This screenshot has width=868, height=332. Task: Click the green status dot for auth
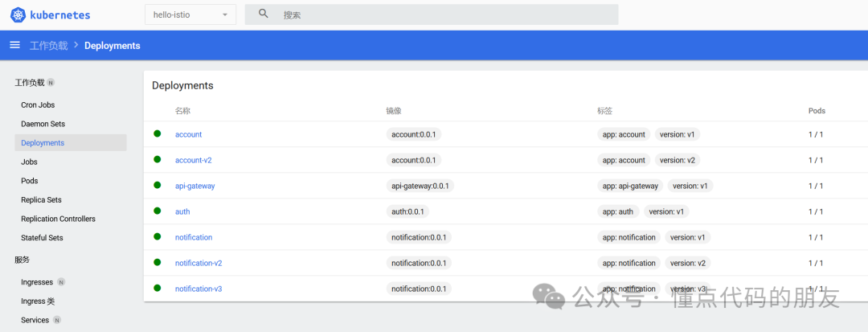point(158,211)
